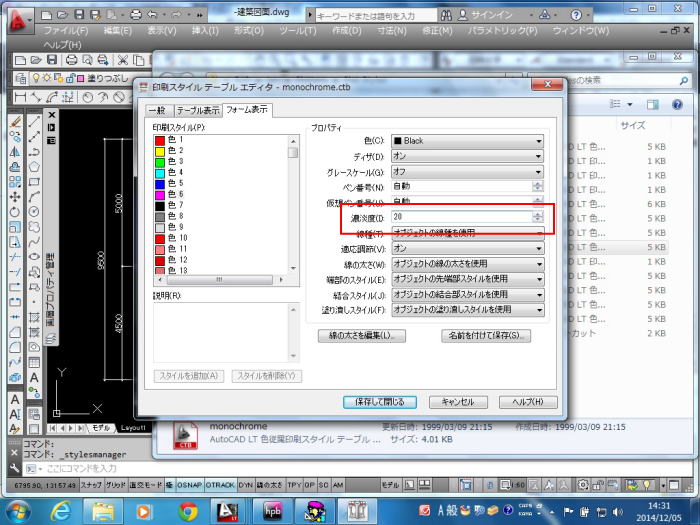The height and width of the screenshot is (525, 700).
Task: Open Layer Properties Manager icon in layer toolbar
Action: click(x=21, y=79)
